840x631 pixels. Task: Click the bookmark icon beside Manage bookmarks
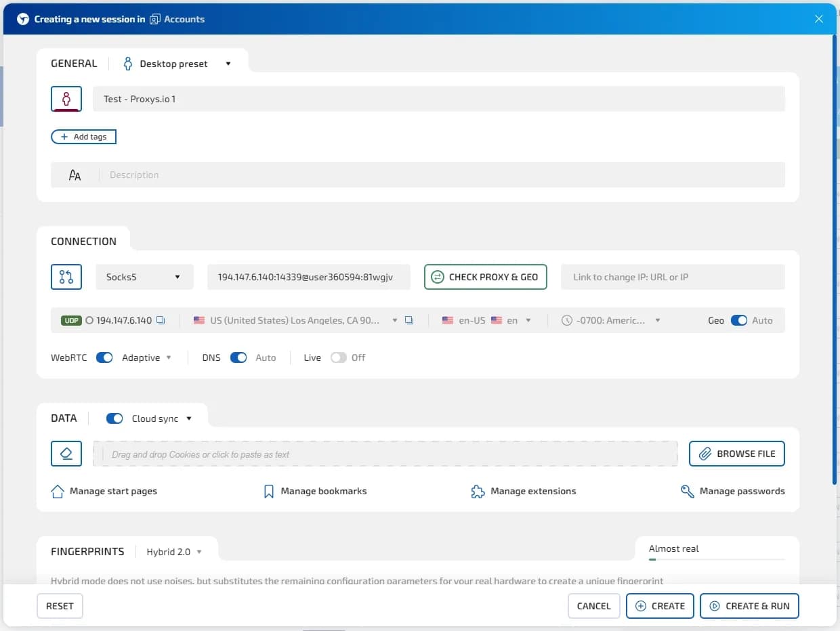point(268,490)
